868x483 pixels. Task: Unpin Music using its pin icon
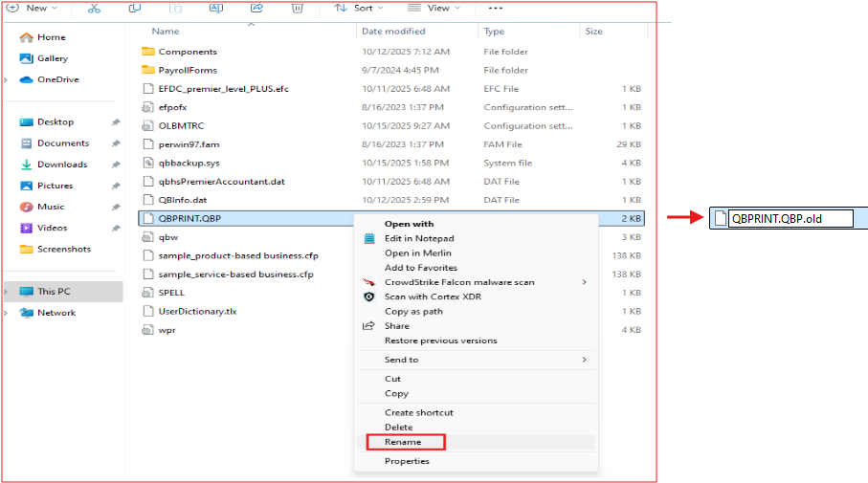116,207
